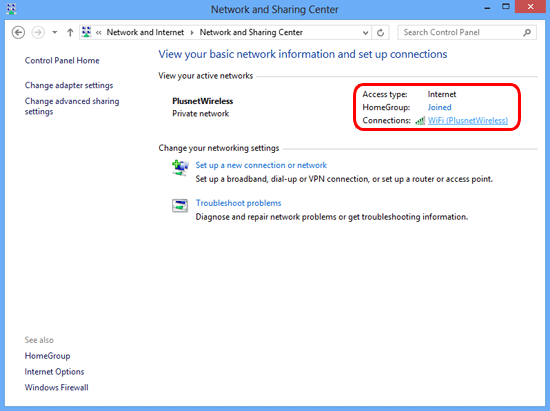Open the Joined HomeGroup link
Image resolution: width=550 pixels, height=411 pixels.
point(440,107)
